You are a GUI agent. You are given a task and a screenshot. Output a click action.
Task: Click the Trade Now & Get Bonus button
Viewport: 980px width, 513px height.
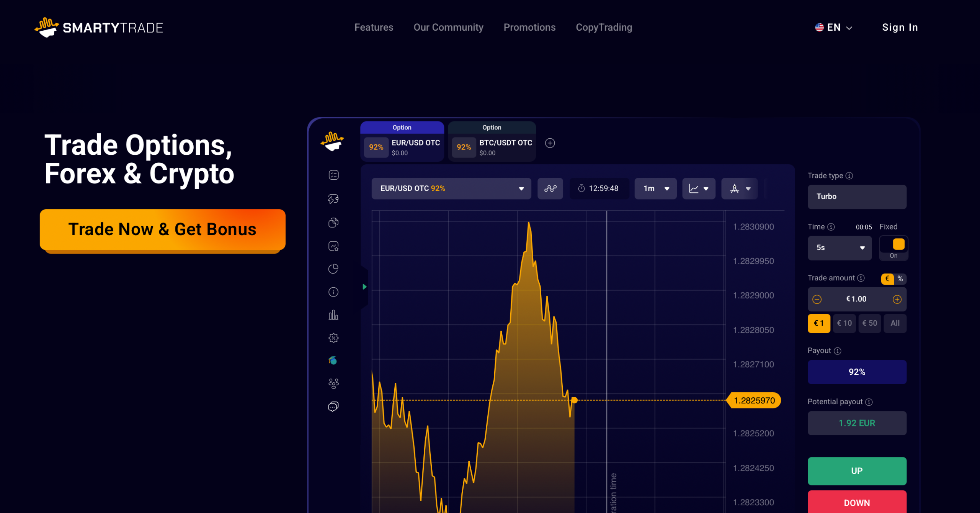[163, 229]
